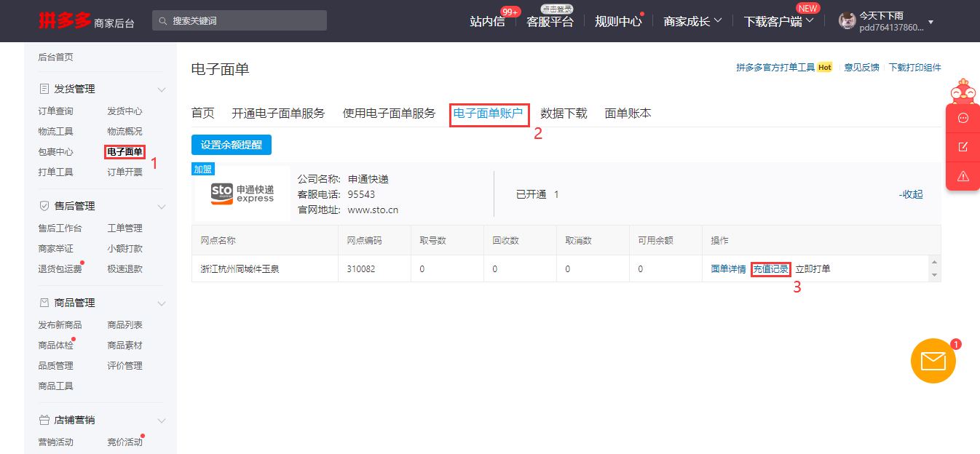The image size is (980, 454).
Task: Open 规则中心 in the top bar
Action: point(618,21)
